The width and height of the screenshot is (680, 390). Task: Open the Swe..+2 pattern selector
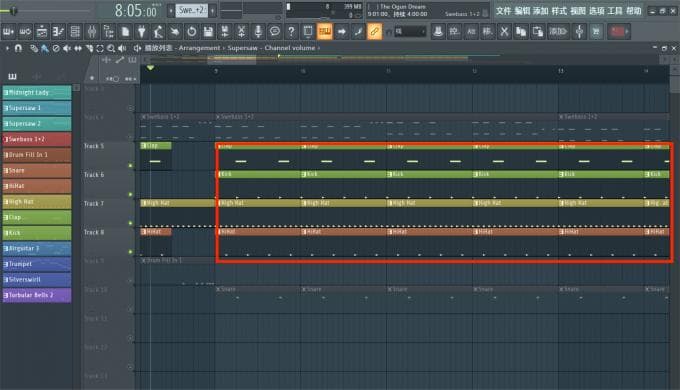[191, 10]
